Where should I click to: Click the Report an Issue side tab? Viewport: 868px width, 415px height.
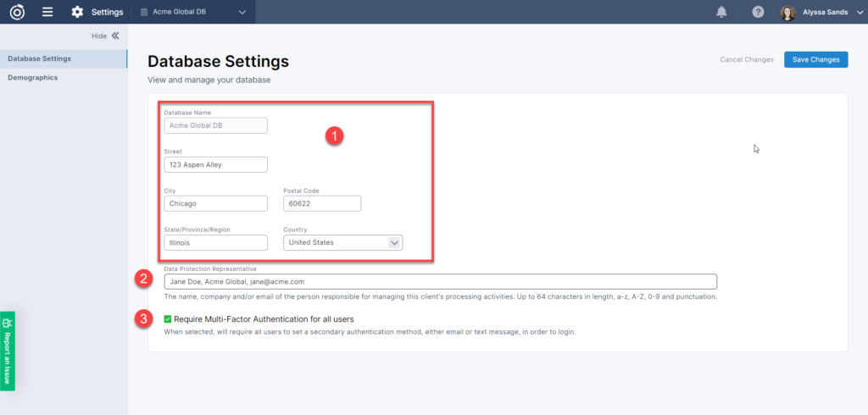click(8, 351)
